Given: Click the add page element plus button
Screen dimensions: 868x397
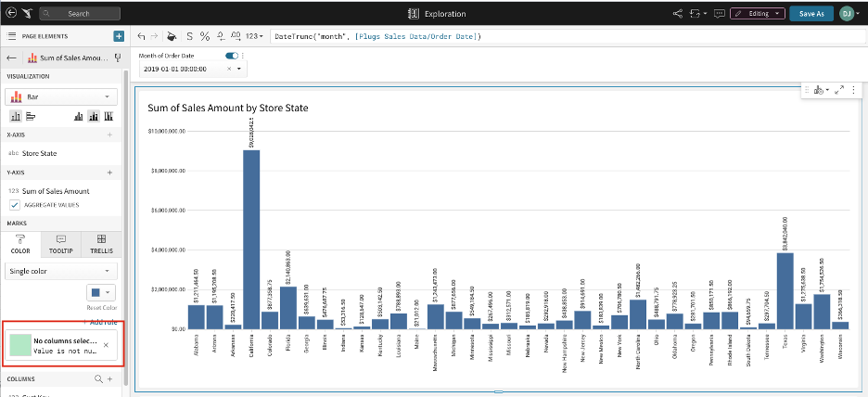Looking at the screenshot, I should [x=119, y=36].
